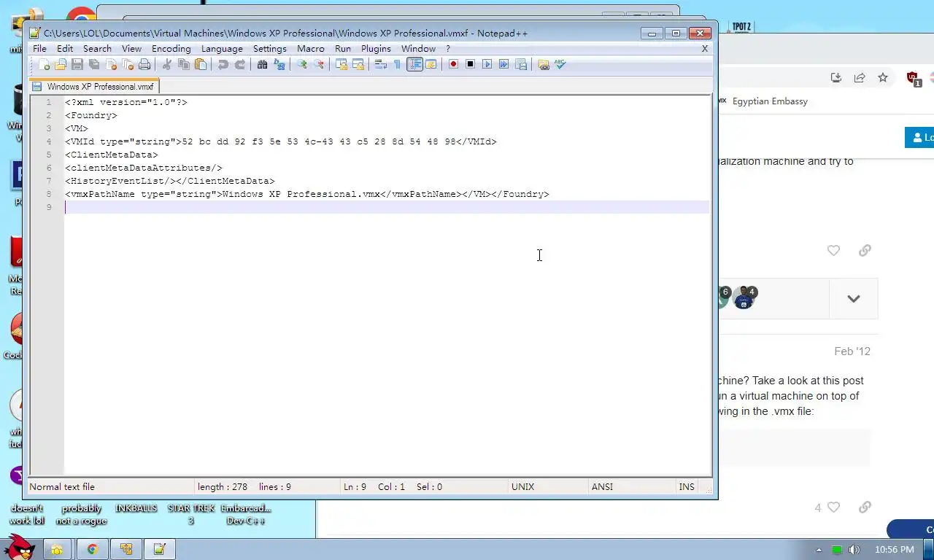
Task: Run macro multiple times icon
Action: [x=503, y=64]
